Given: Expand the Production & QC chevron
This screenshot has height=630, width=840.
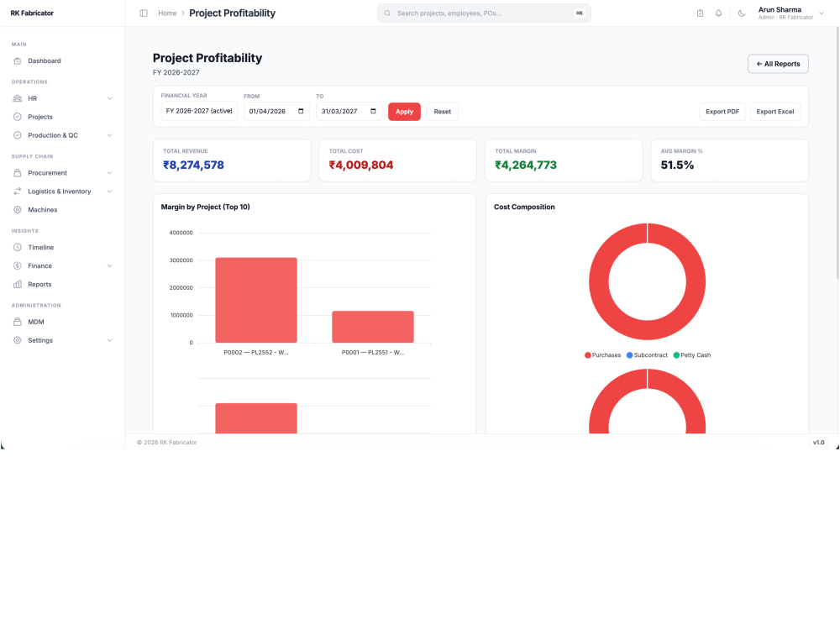Looking at the screenshot, I should click(109, 135).
